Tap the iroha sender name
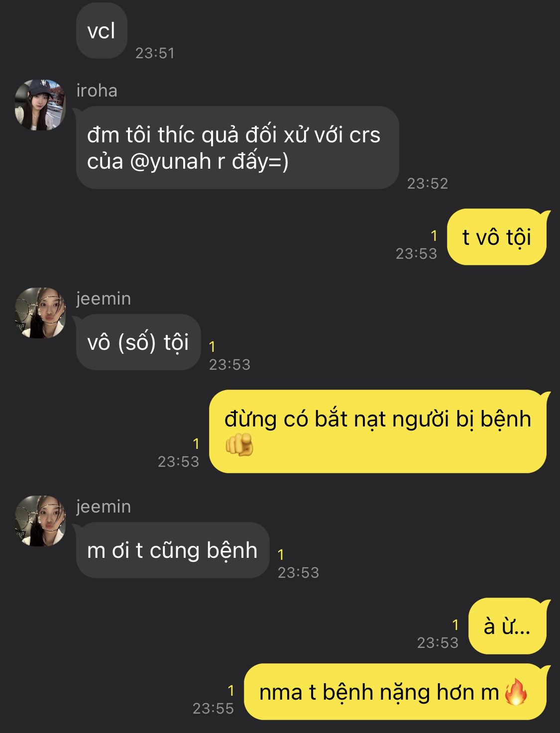Screen dimensions: 560x733 97,91
